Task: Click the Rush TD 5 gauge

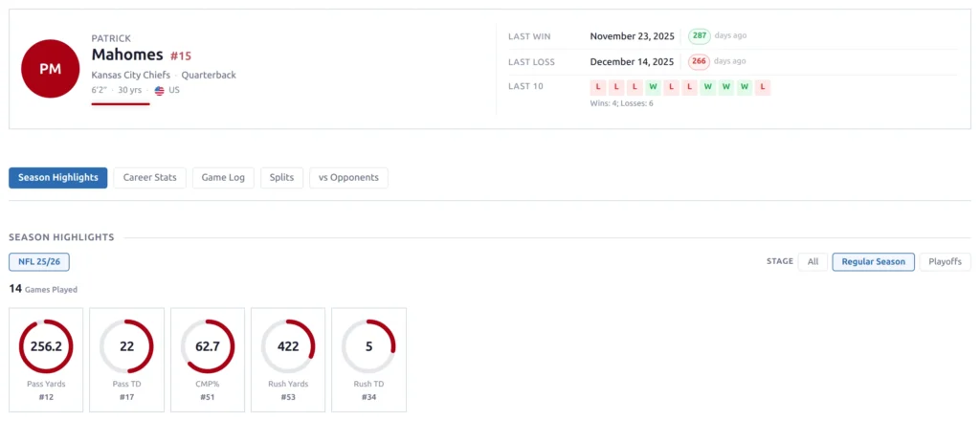Action: (x=368, y=346)
